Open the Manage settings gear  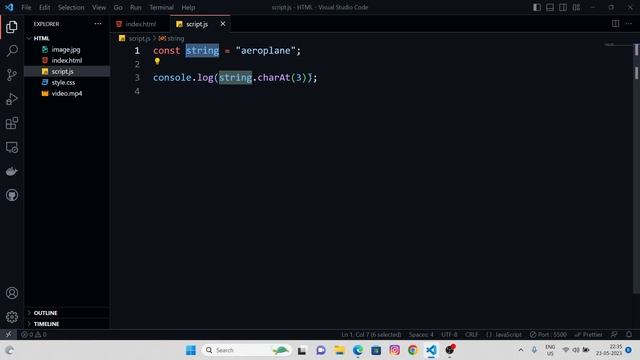pos(12,317)
